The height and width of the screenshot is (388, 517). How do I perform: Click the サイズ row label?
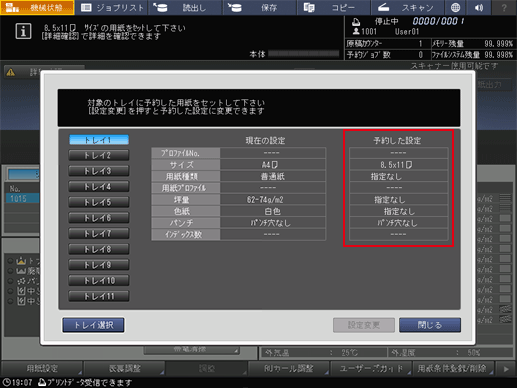tap(186, 165)
